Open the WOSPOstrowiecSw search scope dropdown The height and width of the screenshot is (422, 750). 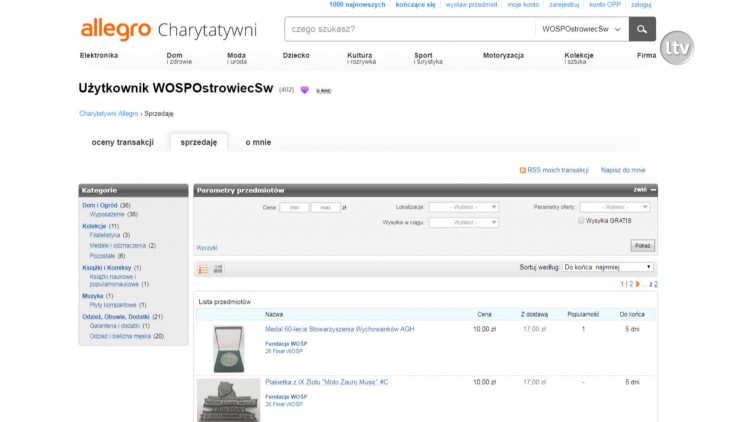point(582,29)
